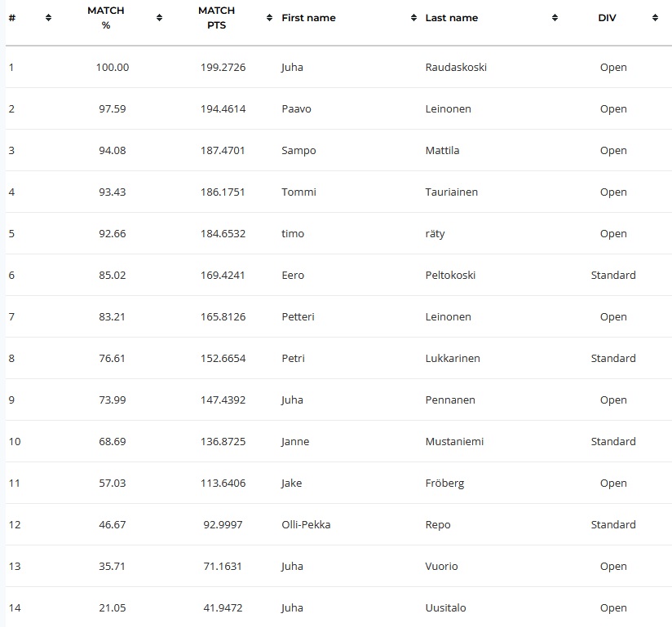Click sort arrows beside First name header
This screenshot has height=627, width=672.
click(413, 18)
